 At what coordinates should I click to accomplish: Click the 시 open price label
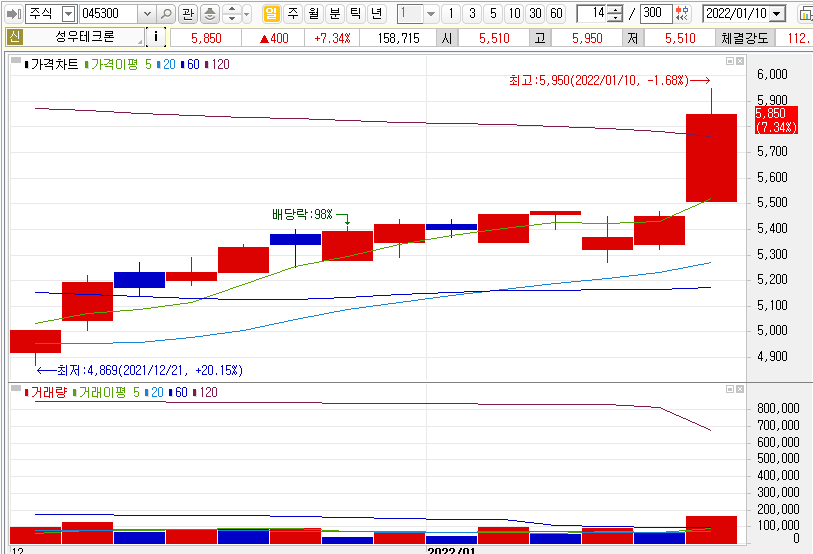pyautogui.click(x=447, y=38)
